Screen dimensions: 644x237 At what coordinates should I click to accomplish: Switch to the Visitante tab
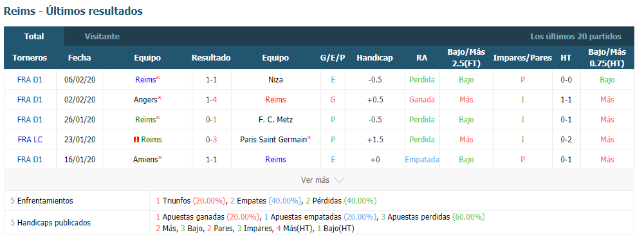(102, 36)
